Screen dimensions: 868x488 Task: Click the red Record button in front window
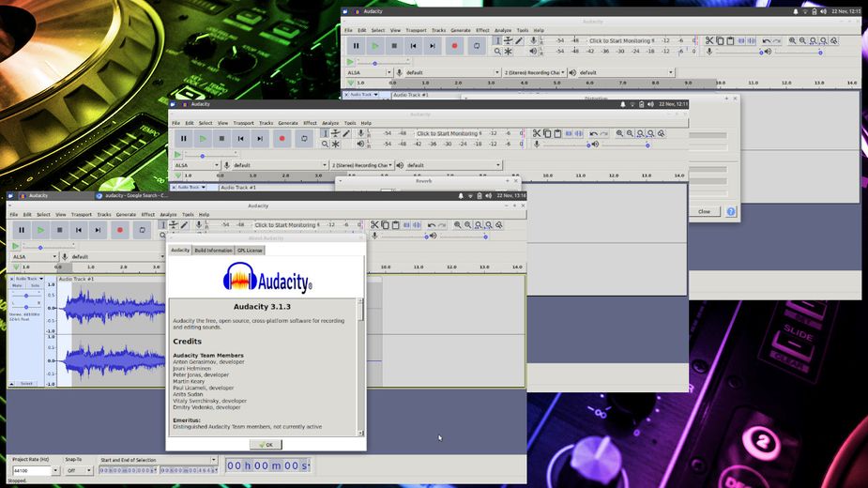(120, 230)
